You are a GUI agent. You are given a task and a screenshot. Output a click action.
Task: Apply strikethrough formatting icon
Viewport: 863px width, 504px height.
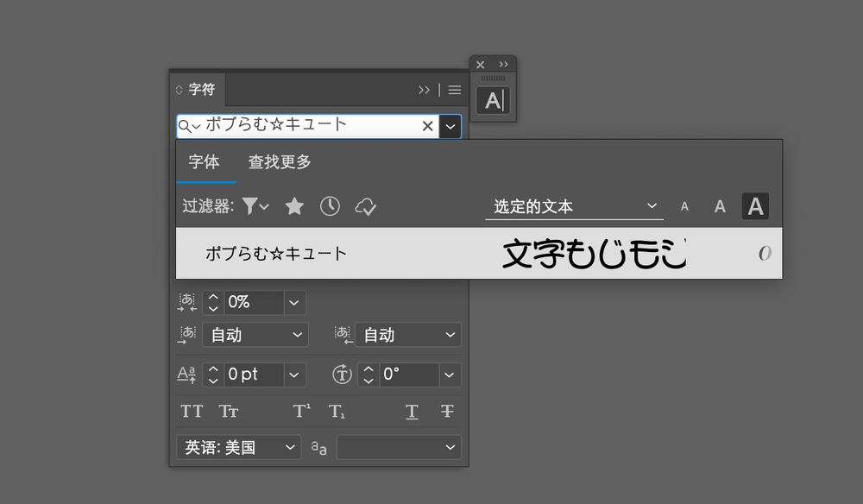click(x=447, y=412)
